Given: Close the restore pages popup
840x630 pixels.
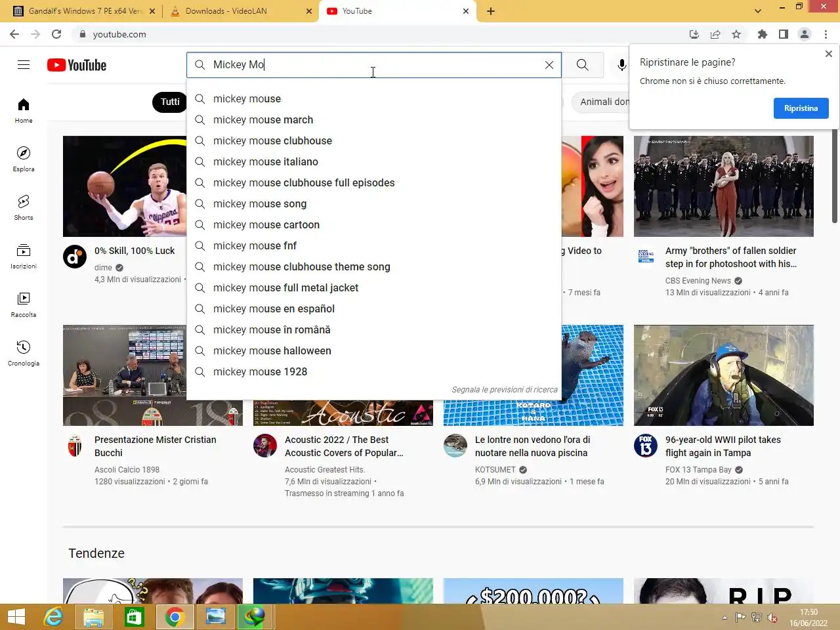Looking at the screenshot, I should (829, 54).
